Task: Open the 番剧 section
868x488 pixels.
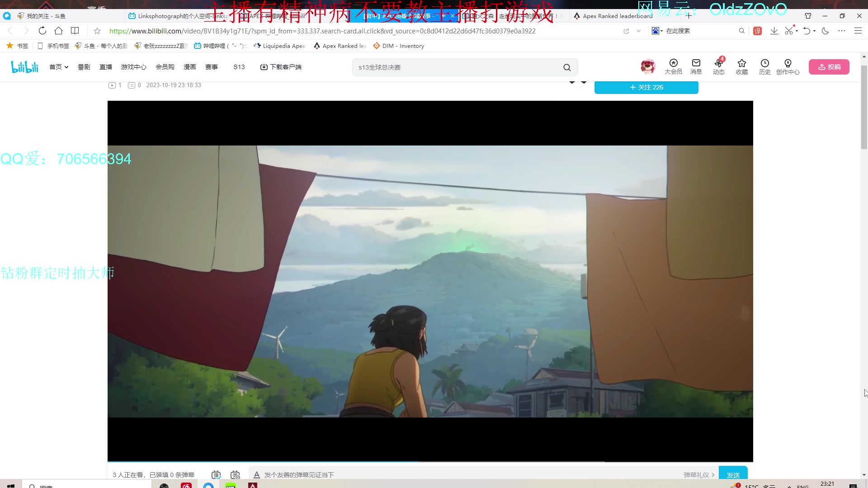Action: point(84,67)
